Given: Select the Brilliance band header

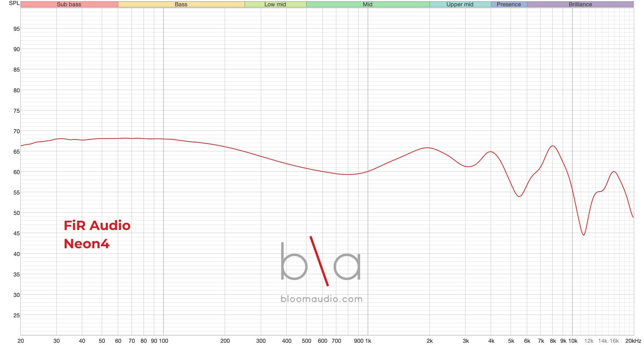Looking at the screenshot, I should (x=580, y=4).
